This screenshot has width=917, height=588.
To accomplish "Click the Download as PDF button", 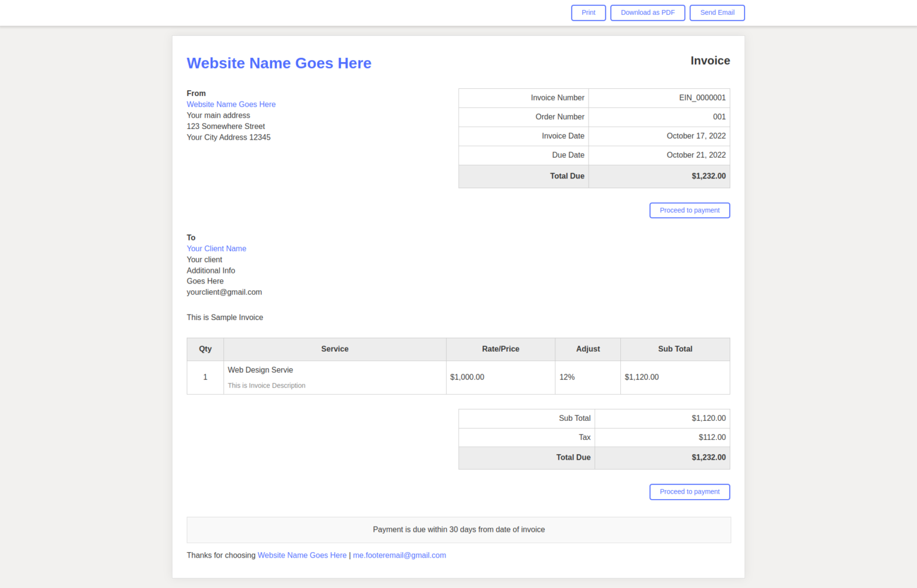I will pyautogui.click(x=647, y=13).
